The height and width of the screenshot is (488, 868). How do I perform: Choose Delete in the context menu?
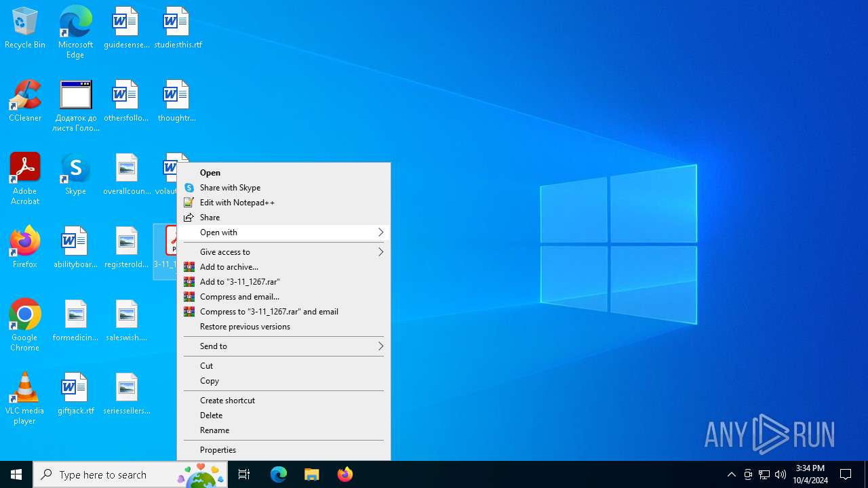283,415
